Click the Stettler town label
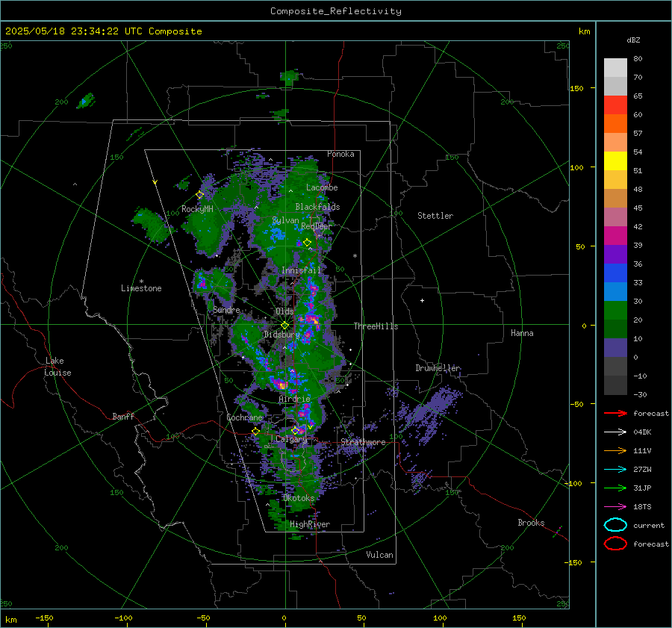The image size is (672, 628). 435,216
